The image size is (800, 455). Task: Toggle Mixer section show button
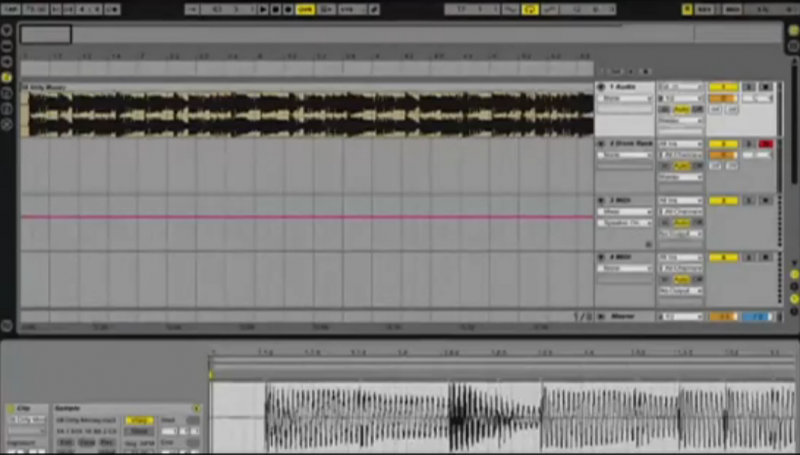tap(794, 299)
